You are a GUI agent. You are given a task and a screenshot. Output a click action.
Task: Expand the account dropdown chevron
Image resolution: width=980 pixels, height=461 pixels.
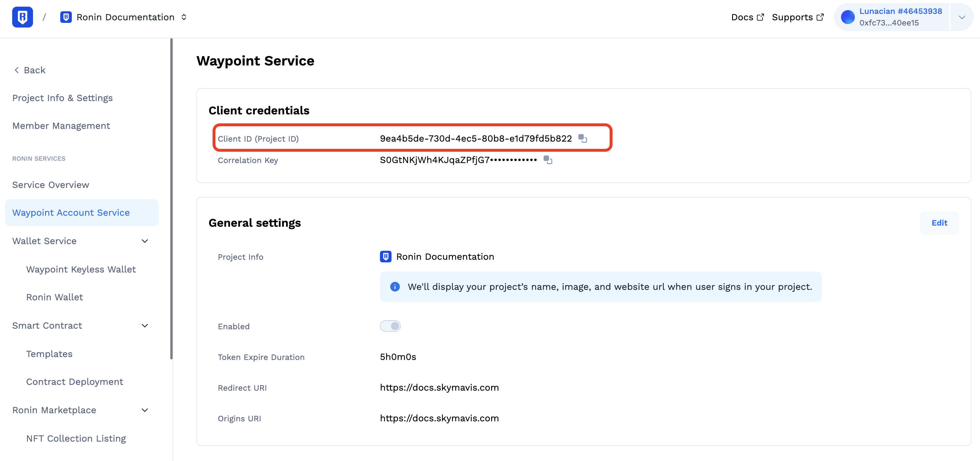(962, 17)
